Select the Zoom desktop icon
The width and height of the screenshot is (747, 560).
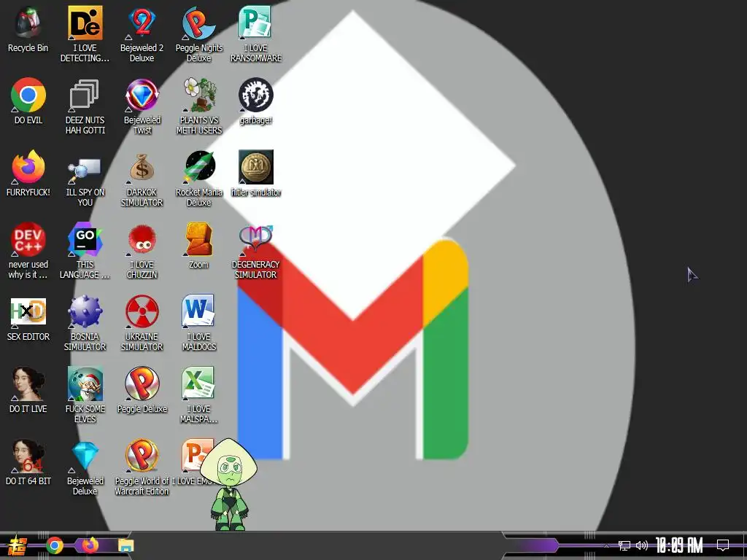tap(198, 239)
